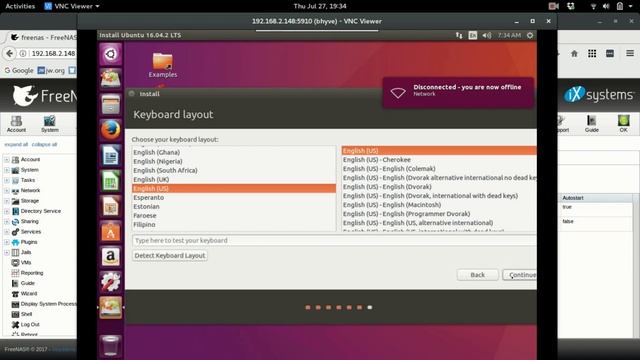The image size is (640, 360).
Task: Open the Files launcher icon
Action: point(111,104)
